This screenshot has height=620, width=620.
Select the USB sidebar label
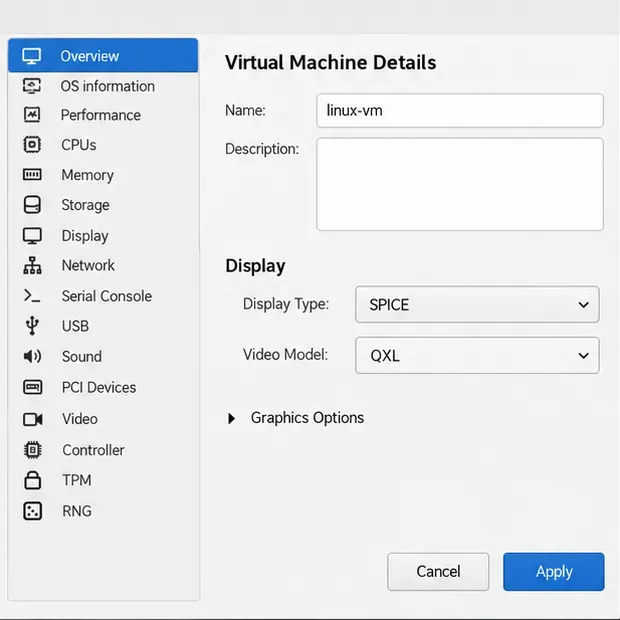click(x=75, y=326)
